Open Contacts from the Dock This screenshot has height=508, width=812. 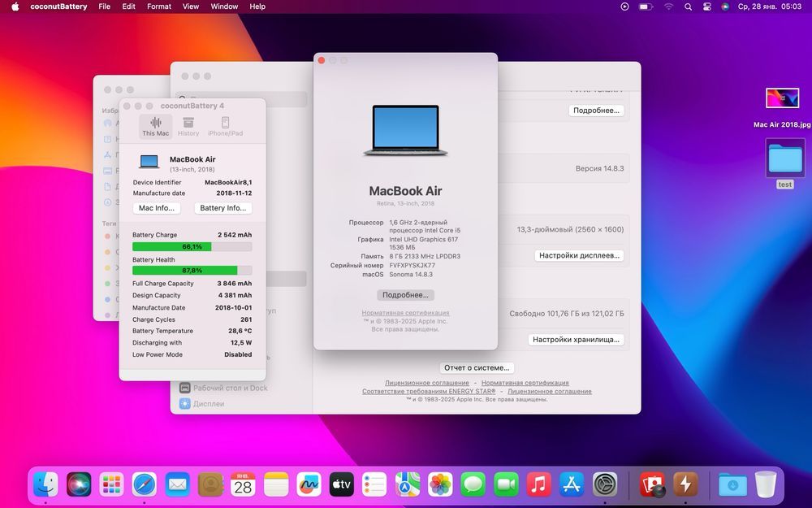(210, 484)
